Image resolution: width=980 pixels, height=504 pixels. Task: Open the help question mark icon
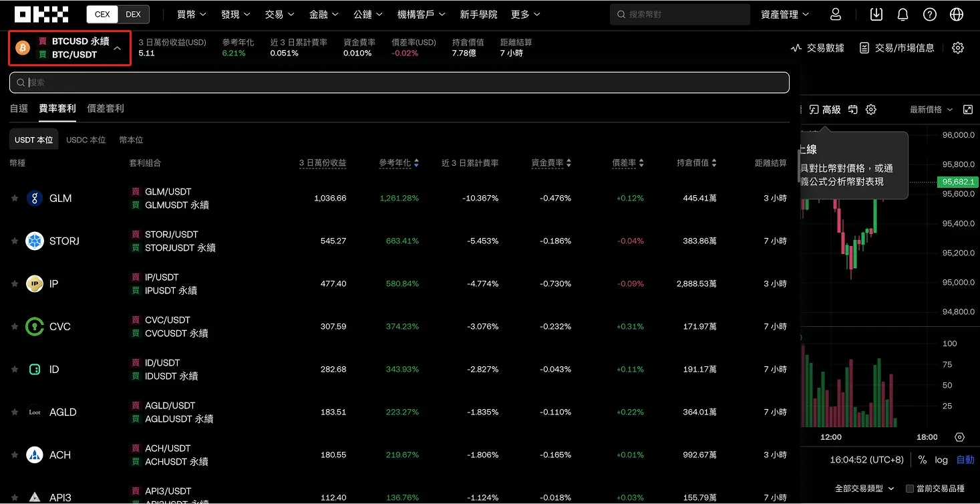coord(929,14)
